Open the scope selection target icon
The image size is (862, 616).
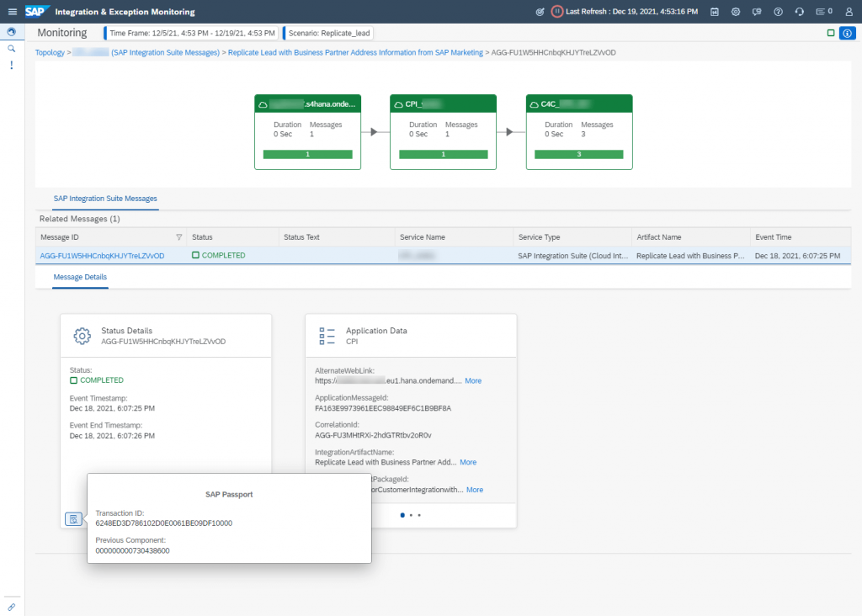coord(540,12)
